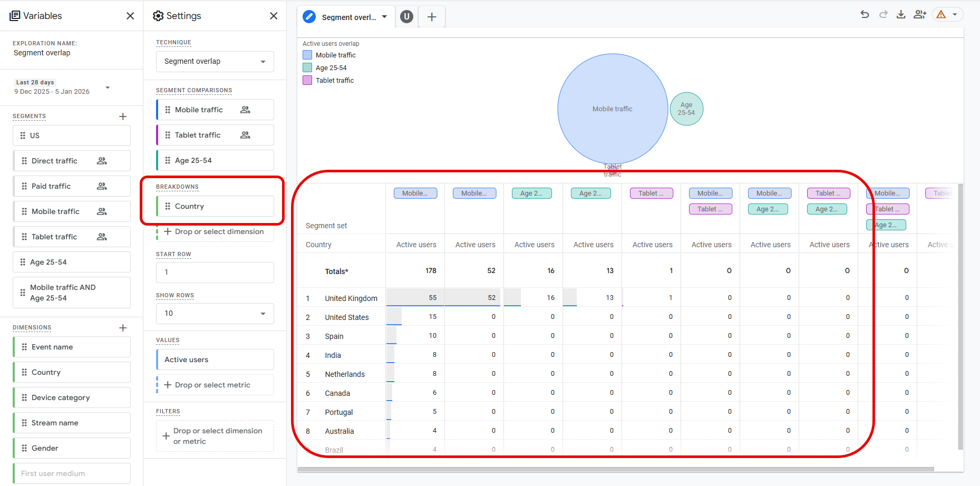Click users icon on Paid traffic segment

(102, 186)
